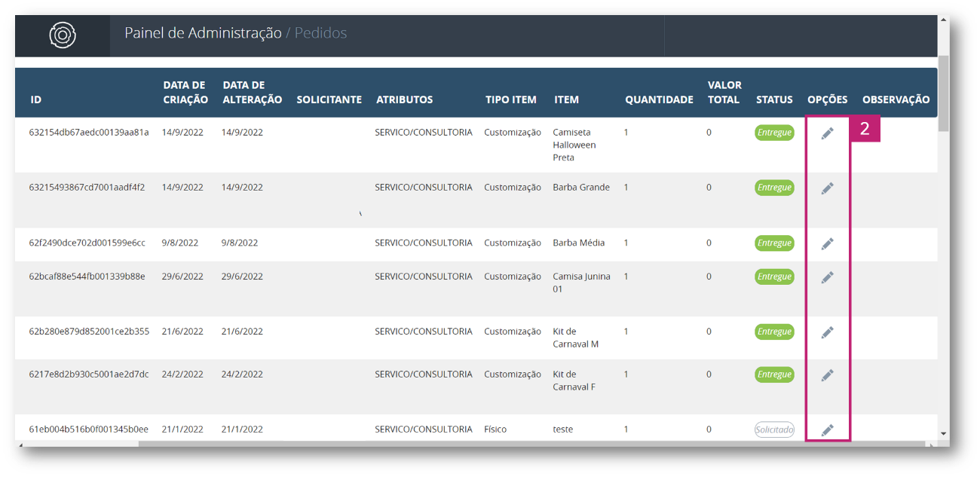Click Entregue badge in Kit de Carnaval F row

point(774,375)
